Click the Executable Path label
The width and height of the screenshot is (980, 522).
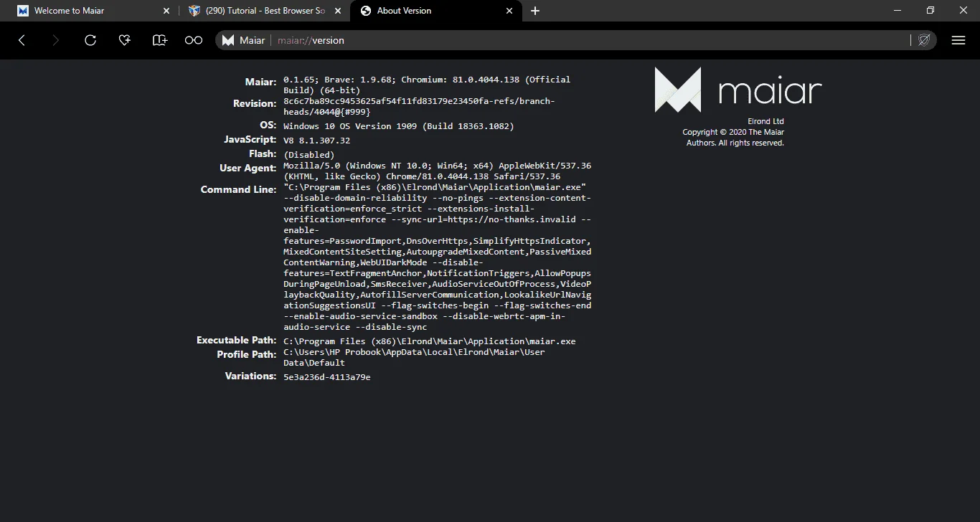236,341
